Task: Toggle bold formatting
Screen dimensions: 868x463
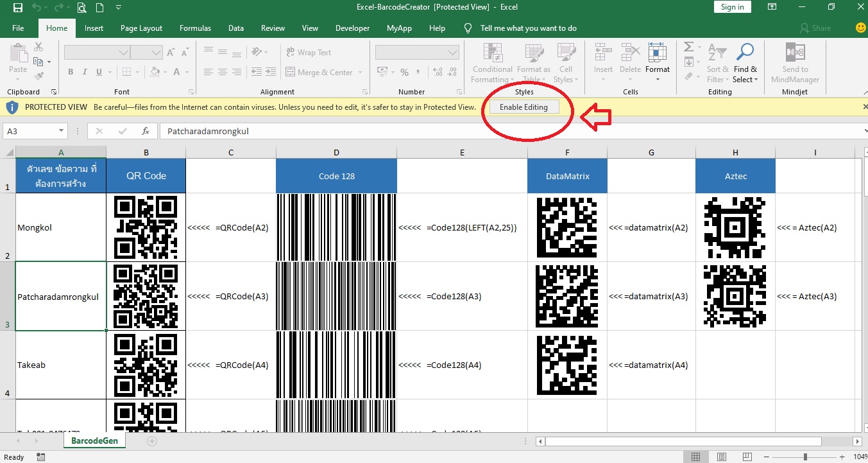Action: 71,71
